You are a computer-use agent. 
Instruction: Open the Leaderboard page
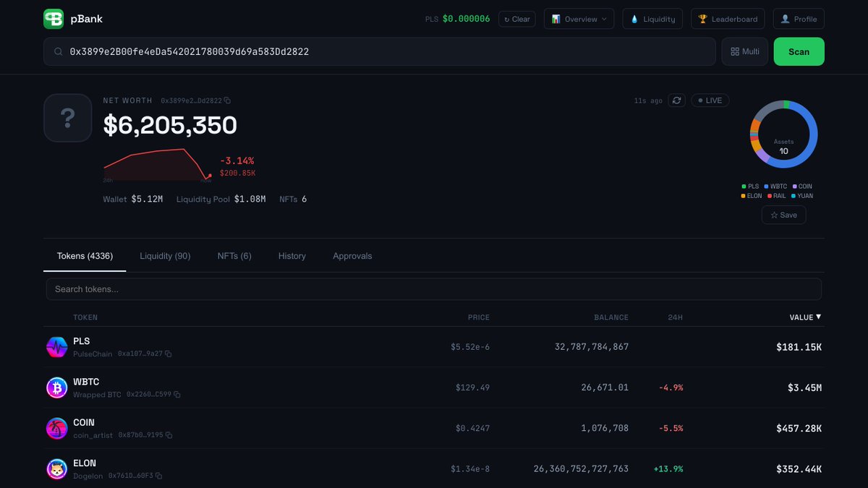728,19
